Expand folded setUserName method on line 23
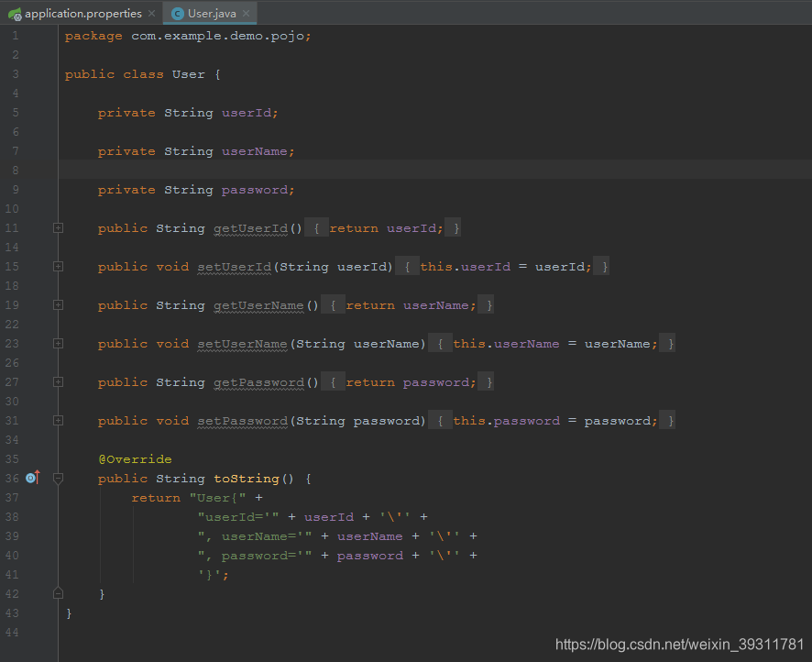Viewport: 812px width, 662px height. pos(58,344)
